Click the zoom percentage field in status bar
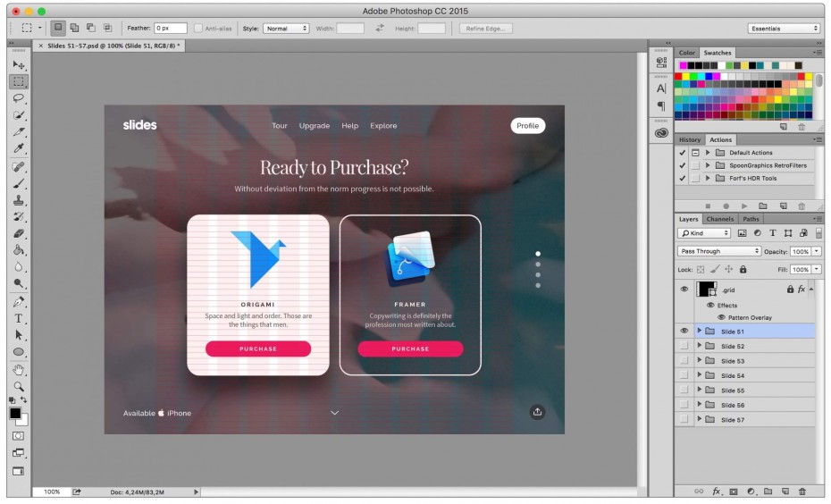 52,491
